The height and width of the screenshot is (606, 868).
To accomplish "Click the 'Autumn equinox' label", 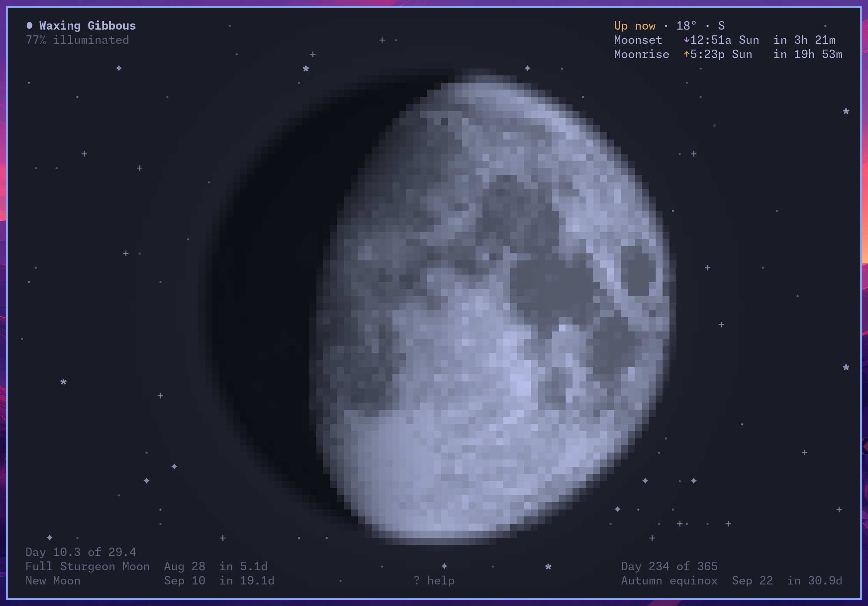I will click(x=669, y=581).
